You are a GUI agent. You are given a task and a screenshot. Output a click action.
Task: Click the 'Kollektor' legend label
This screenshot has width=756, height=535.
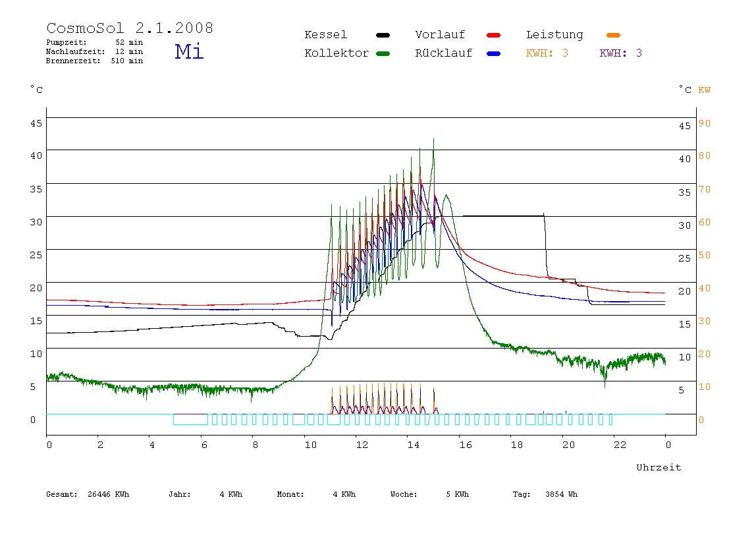click(337, 53)
